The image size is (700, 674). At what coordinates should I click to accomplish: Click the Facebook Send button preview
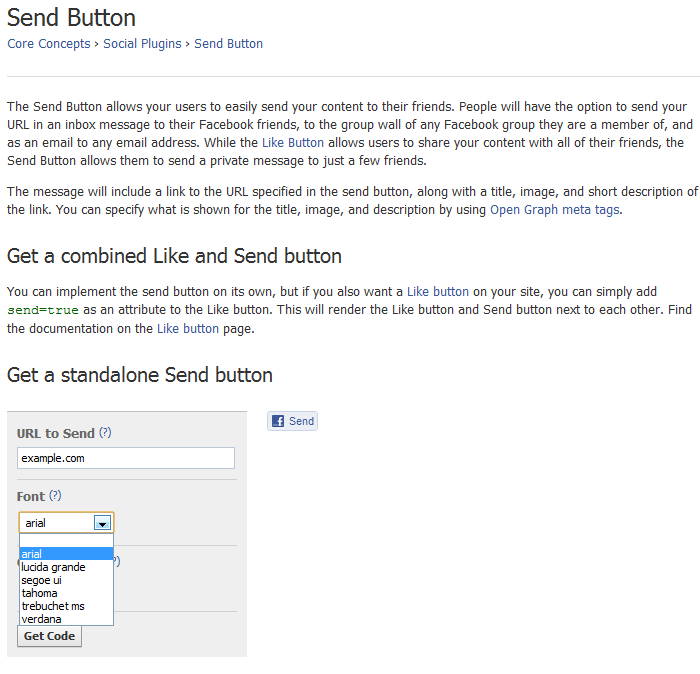[292, 421]
